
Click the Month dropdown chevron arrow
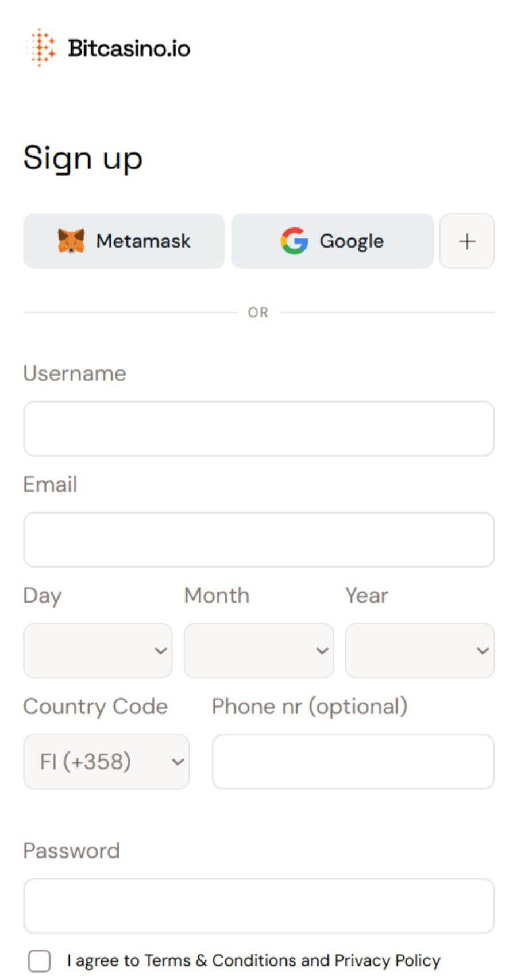(x=322, y=651)
